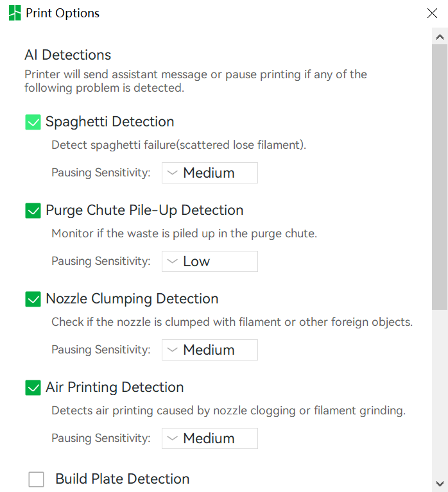Click the scrollbar up arrow
This screenshot has height=492, width=448.
[440, 37]
